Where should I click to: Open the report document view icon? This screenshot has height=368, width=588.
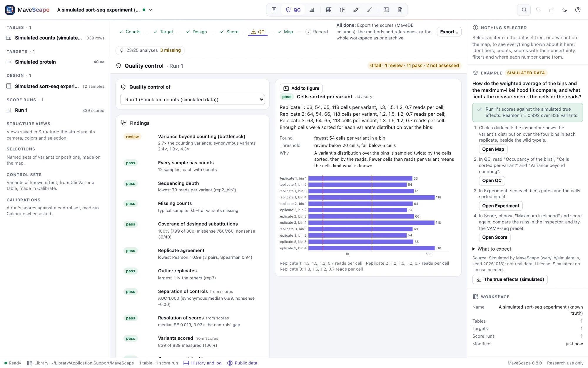[x=400, y=10]
